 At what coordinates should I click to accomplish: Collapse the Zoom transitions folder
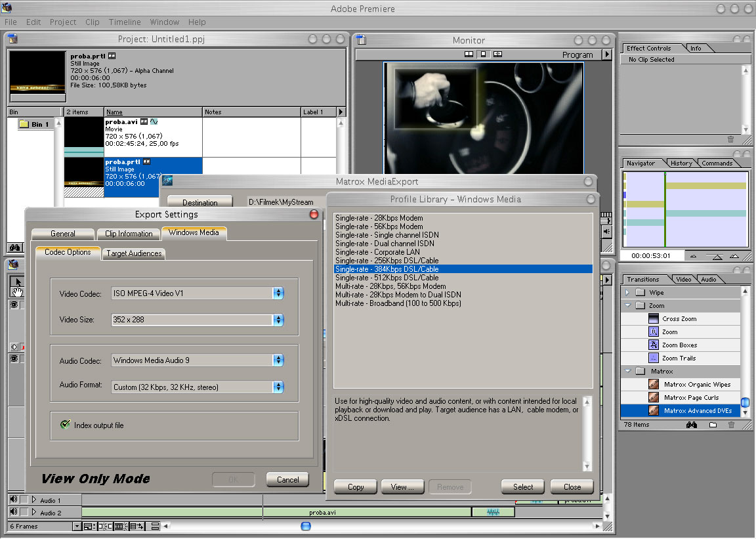(628, 305)
